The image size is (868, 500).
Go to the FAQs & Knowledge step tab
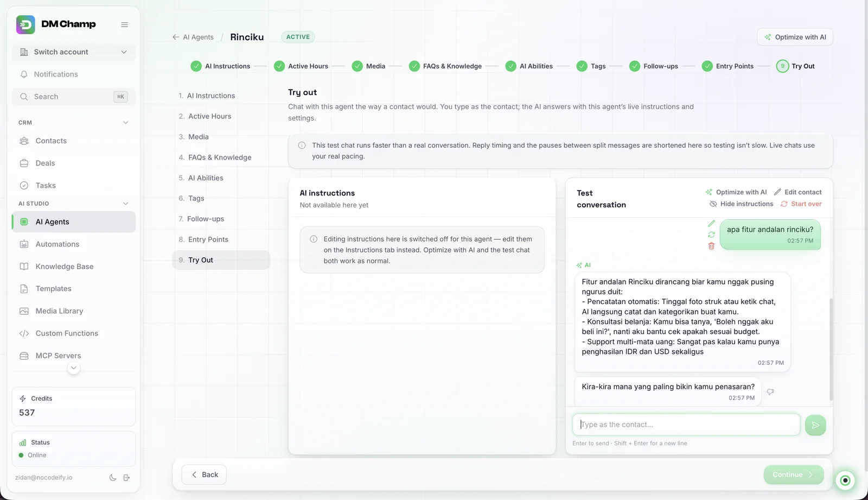445,66
